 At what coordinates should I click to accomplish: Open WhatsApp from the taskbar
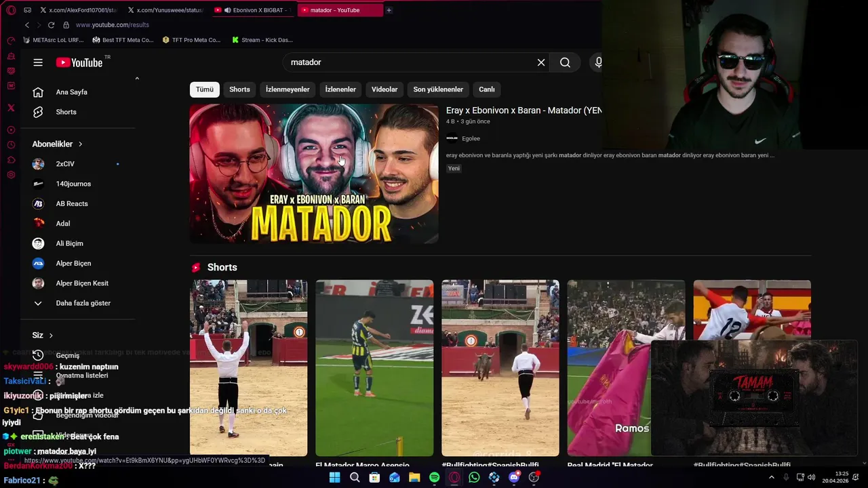474,478
